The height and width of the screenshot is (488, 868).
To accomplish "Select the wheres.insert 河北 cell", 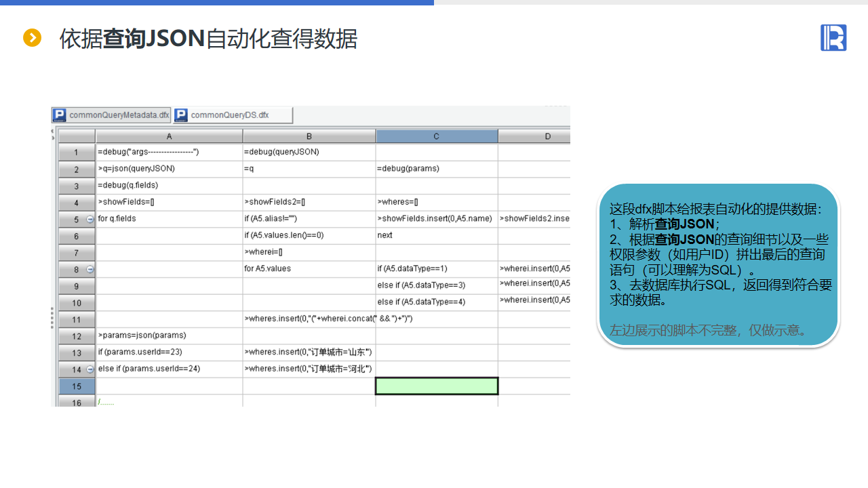I will [x=309, y=369].
